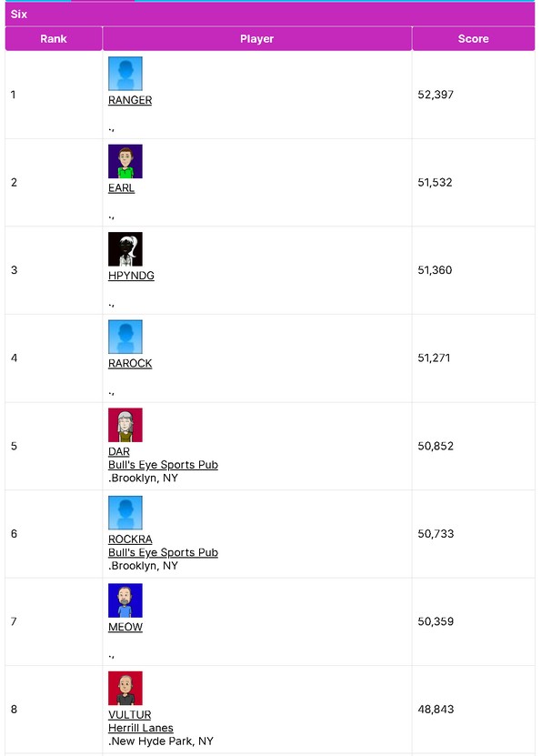
Task: Click the Score column header
Action: (474, 39)
